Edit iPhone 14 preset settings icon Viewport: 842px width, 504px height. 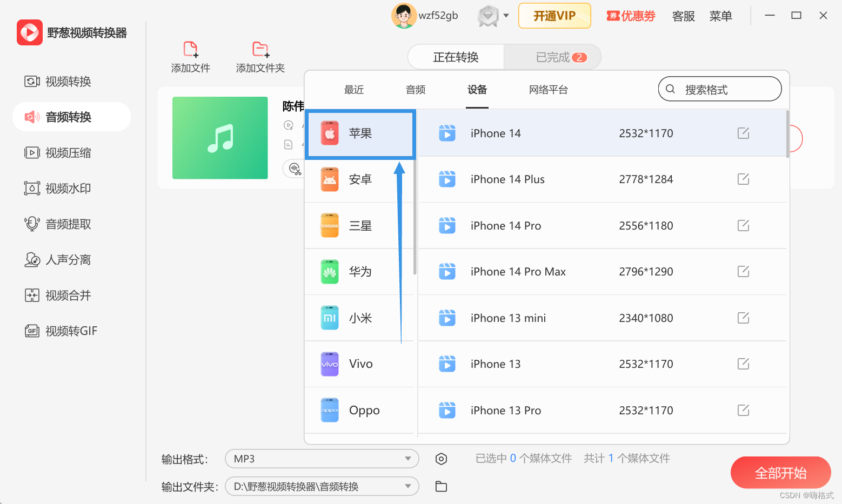(x=744, y=133)
